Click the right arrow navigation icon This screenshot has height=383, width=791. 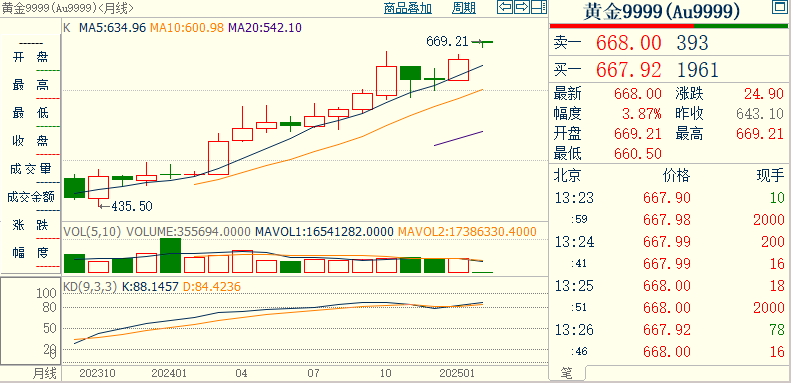(x=522, y=7)
